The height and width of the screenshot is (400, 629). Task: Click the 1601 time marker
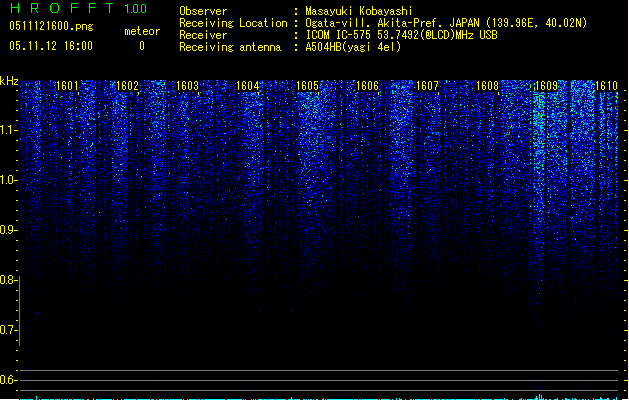67,86
